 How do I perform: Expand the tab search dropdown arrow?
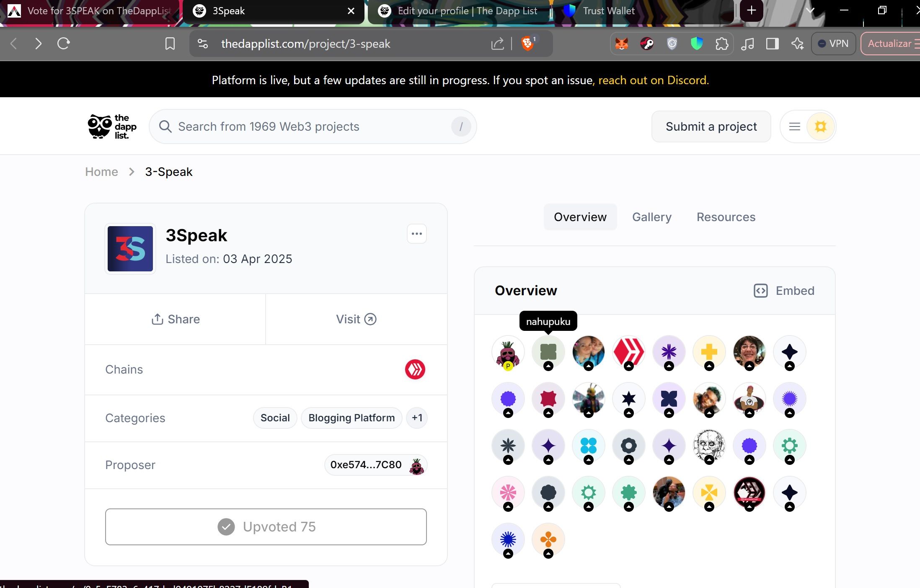point(810,10)
